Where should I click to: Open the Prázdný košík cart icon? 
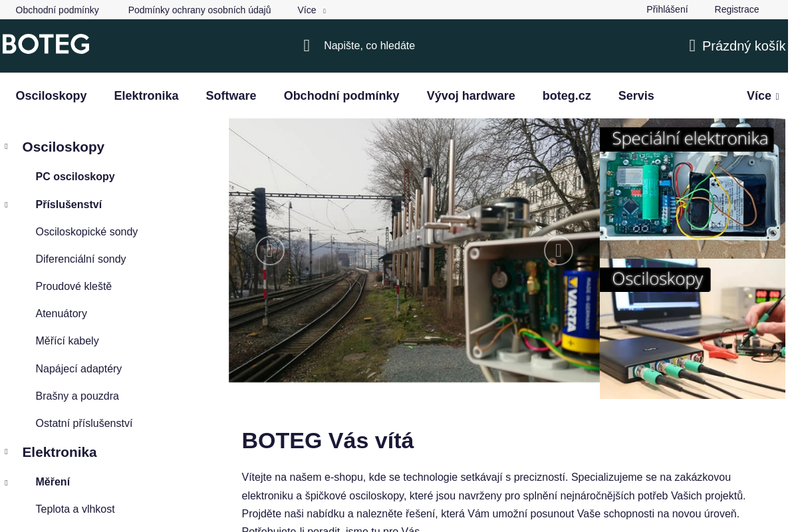(692, 46)
